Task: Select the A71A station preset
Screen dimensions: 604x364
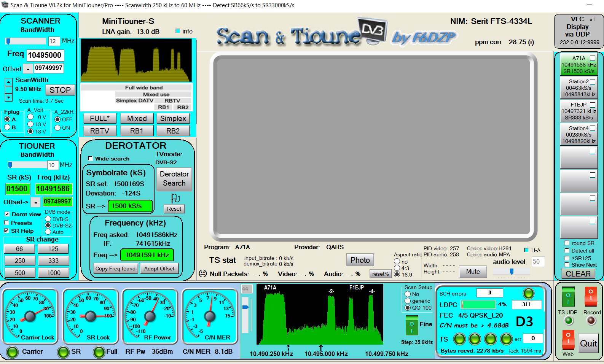Action: tap(579, 65)
